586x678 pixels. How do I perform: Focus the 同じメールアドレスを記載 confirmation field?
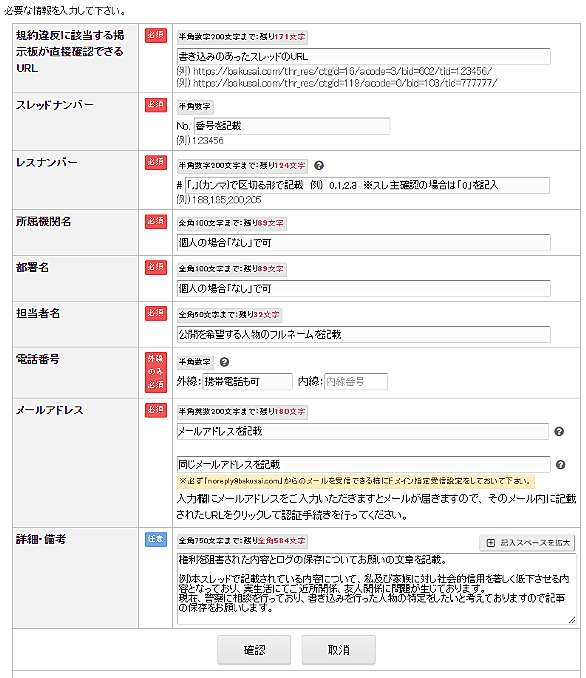[363, 464]
